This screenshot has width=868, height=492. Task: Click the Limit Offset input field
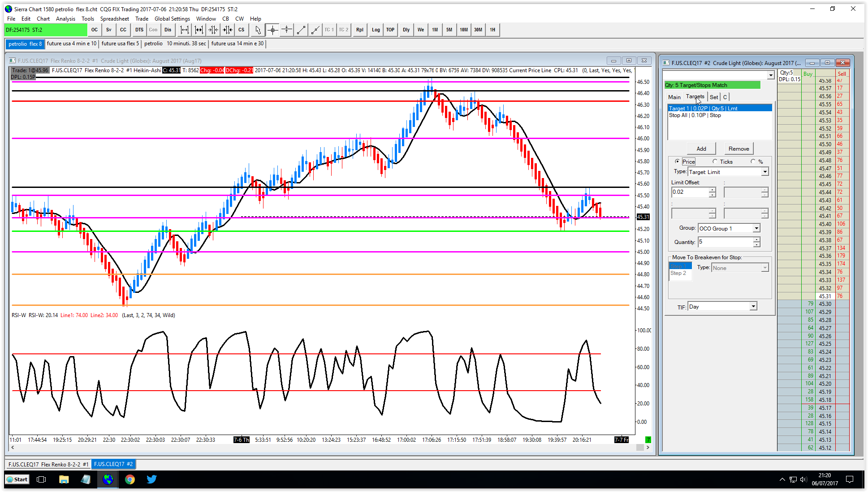690,192
